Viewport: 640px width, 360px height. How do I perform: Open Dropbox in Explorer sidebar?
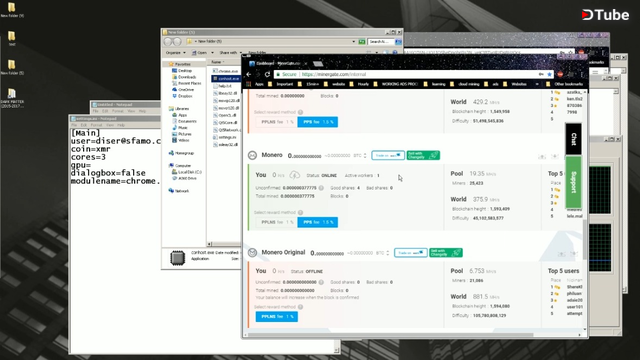[182, 96]
